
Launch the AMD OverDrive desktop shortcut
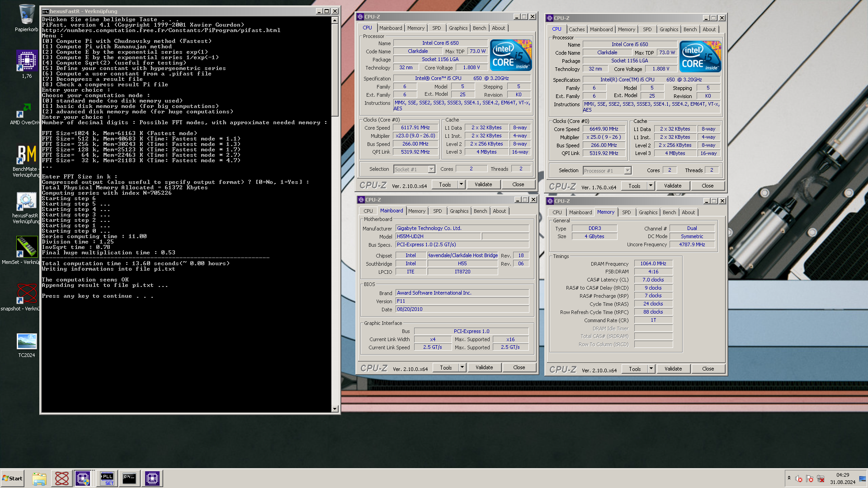pyautogui.click(x=25, y=113)
